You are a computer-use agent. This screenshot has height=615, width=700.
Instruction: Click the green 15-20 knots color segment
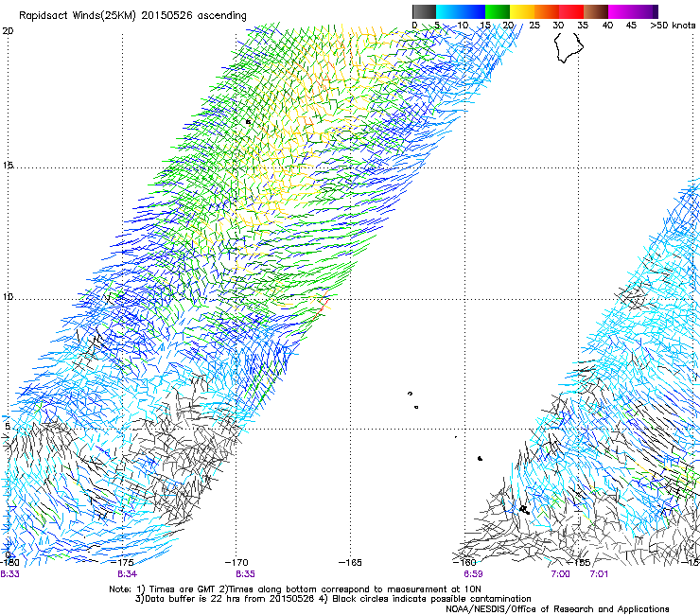[498, 11]
